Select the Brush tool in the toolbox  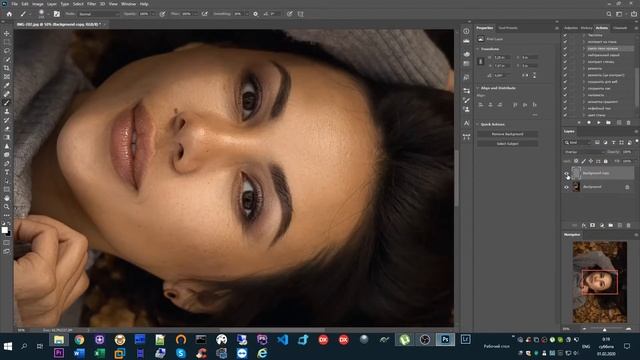click(x=7, y=103)
